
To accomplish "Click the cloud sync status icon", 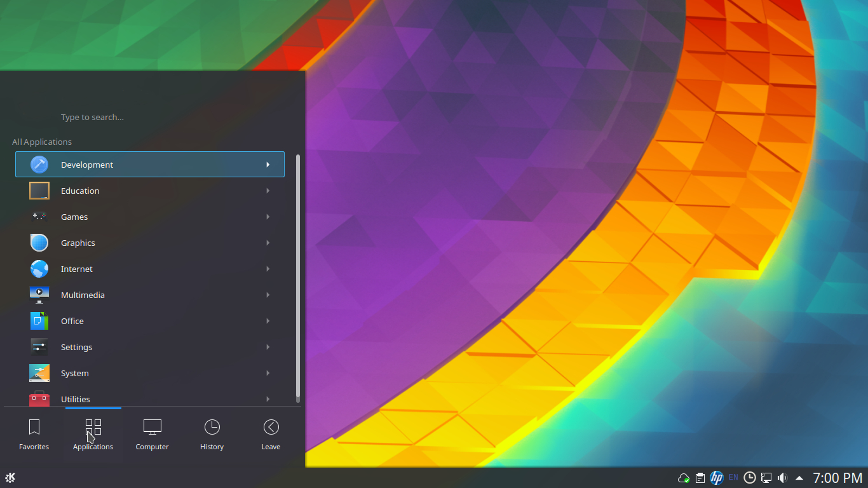I will (x=684, y=478).
